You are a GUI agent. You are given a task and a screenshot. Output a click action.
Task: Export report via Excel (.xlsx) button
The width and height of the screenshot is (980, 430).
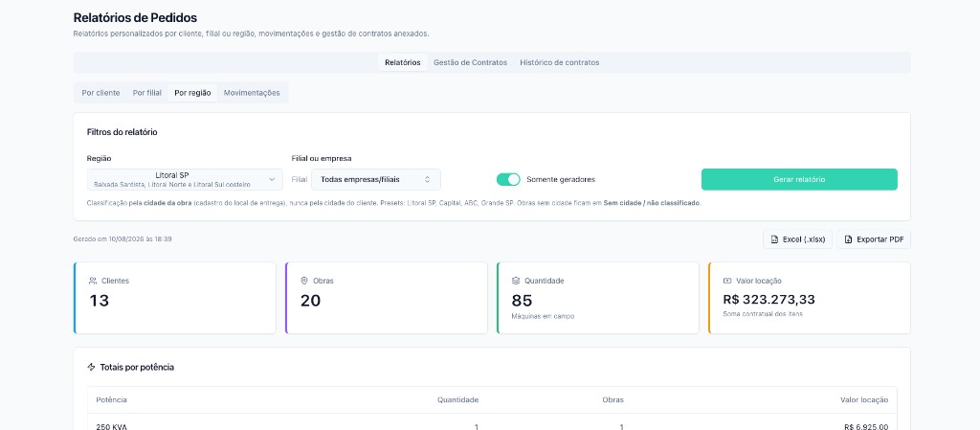[x=797, y=239]
